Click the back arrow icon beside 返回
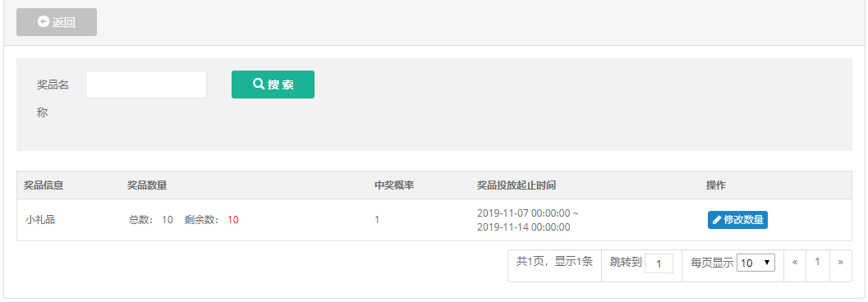 point(44,21)
